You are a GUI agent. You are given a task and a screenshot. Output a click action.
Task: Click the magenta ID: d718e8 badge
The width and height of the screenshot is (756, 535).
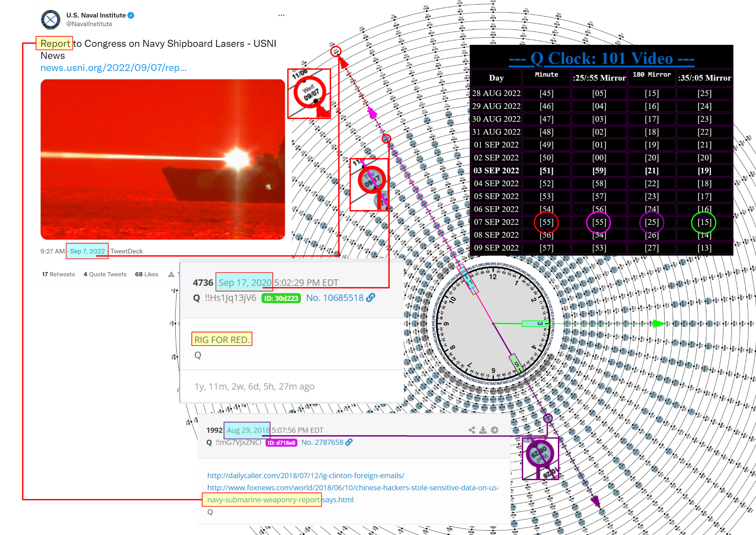pos(281,443)
